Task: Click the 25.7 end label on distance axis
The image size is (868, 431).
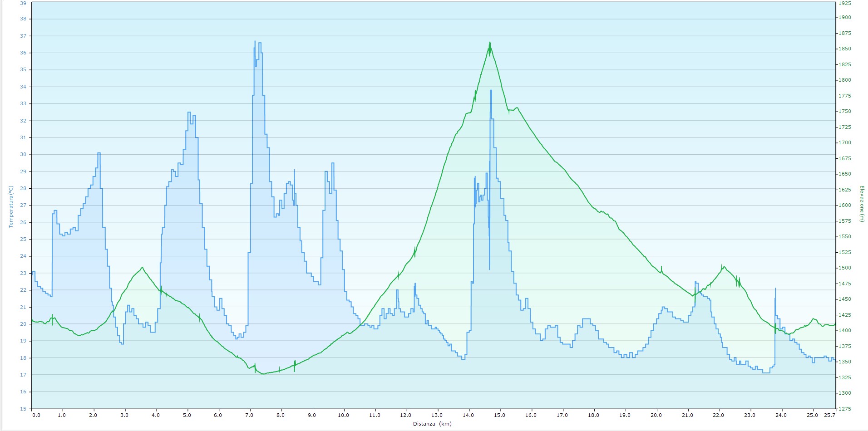Action: tap(829, 415)
